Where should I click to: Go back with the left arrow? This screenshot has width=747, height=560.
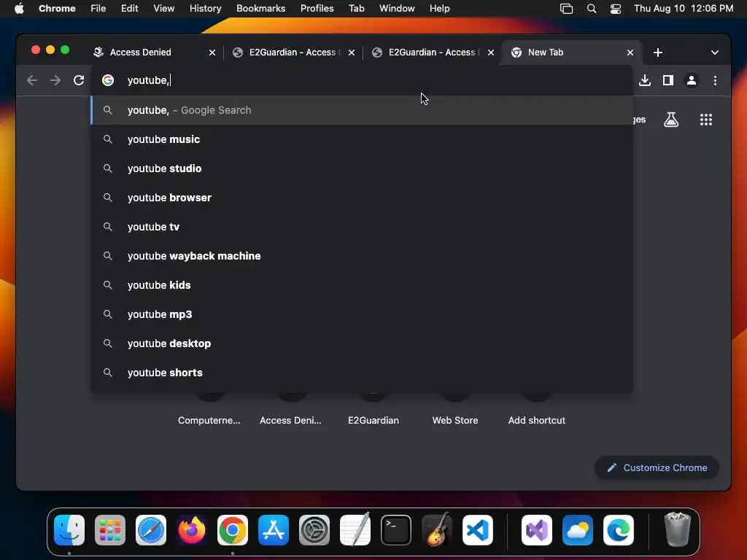[32, 80]
